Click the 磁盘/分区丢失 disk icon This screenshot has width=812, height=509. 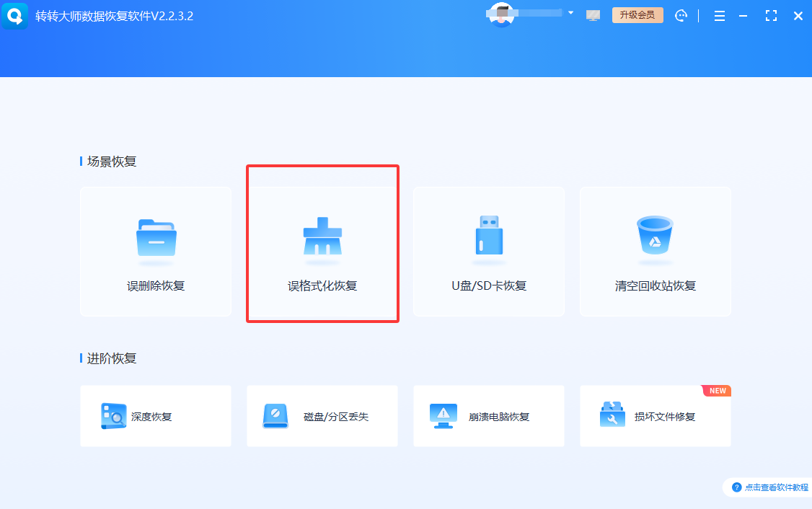[x=275, y=416]
